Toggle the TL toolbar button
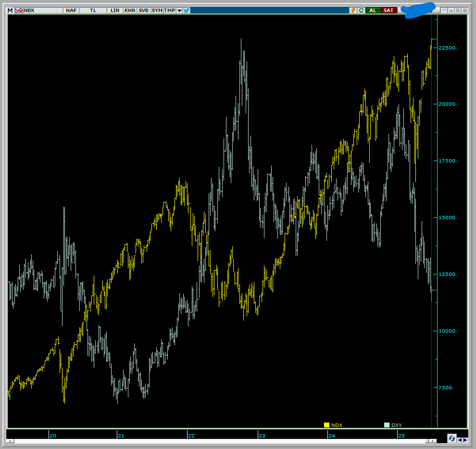Screen dimensions: 476x449 click(x=93, y=10)
